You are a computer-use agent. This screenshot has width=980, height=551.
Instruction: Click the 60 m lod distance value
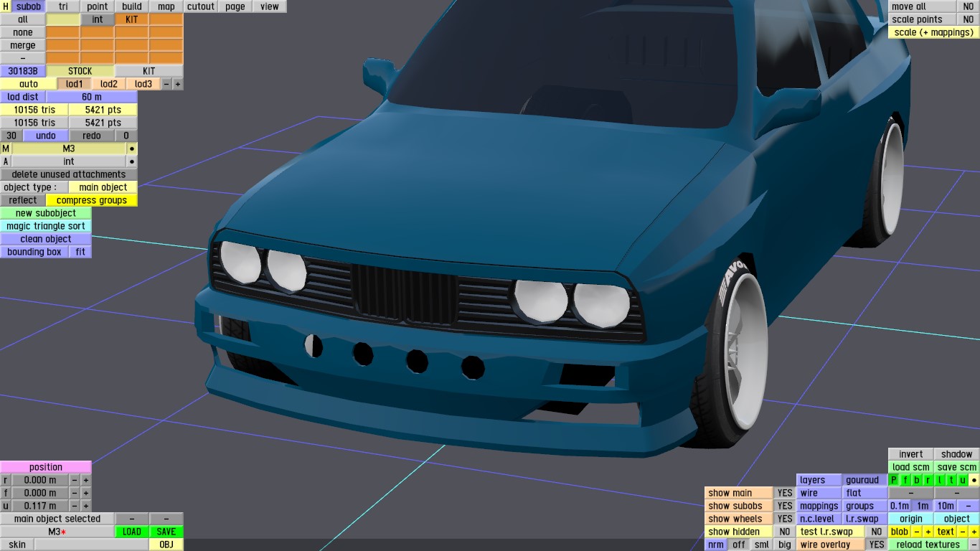click(92, 97)
